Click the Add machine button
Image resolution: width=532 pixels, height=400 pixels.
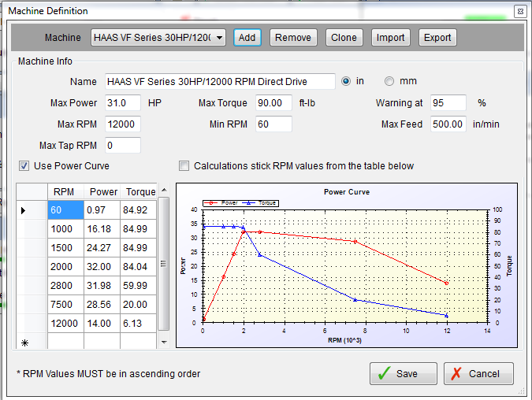(x=247, y=37)
